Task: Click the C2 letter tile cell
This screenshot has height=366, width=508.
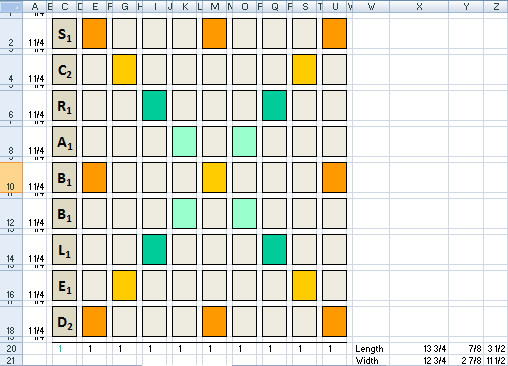Action: pos(65,69)
